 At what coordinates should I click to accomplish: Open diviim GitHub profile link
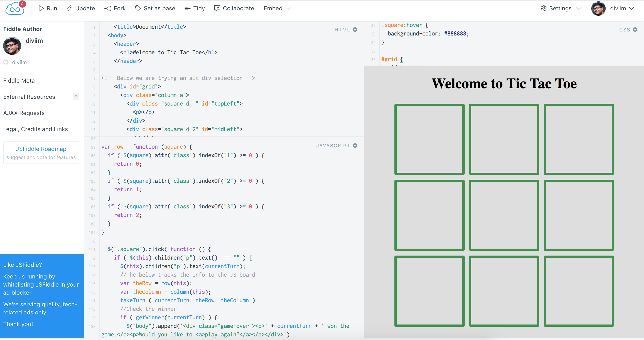tap(19, 62)
